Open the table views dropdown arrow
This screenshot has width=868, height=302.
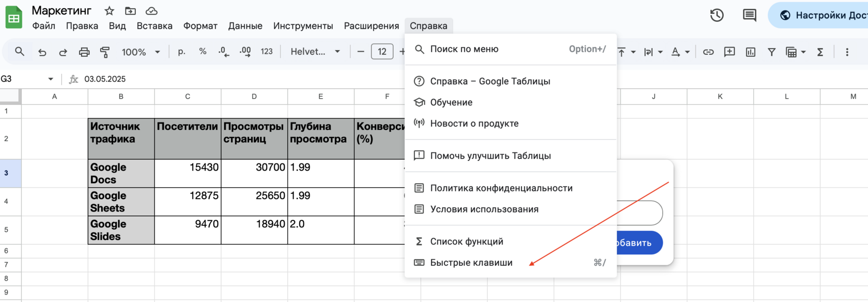click(x=803, y=52)
